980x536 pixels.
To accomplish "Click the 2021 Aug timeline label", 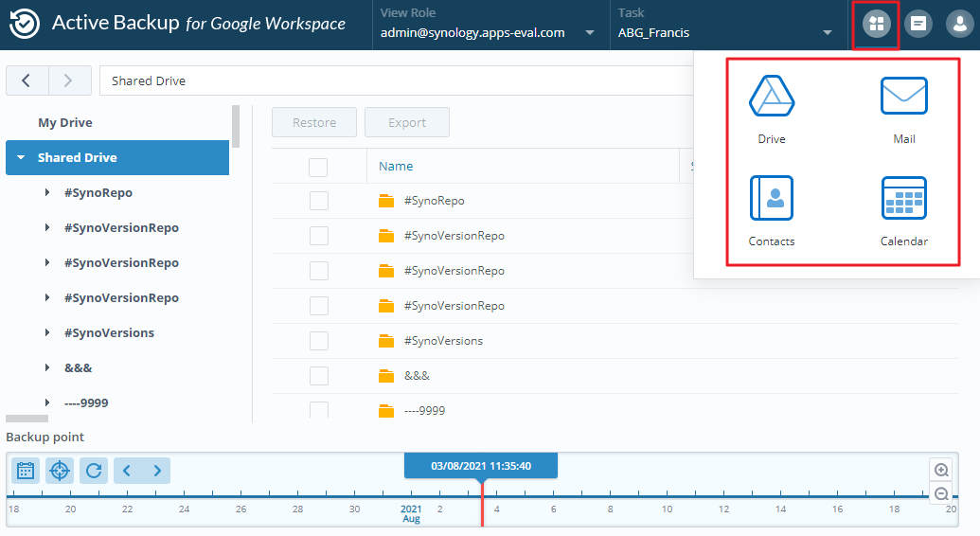I will pos(411,514).
